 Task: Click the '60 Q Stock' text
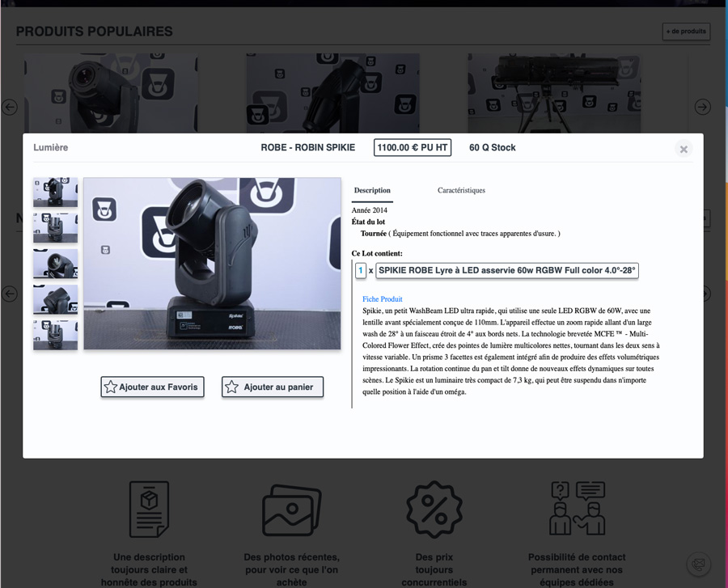point(492,147)
